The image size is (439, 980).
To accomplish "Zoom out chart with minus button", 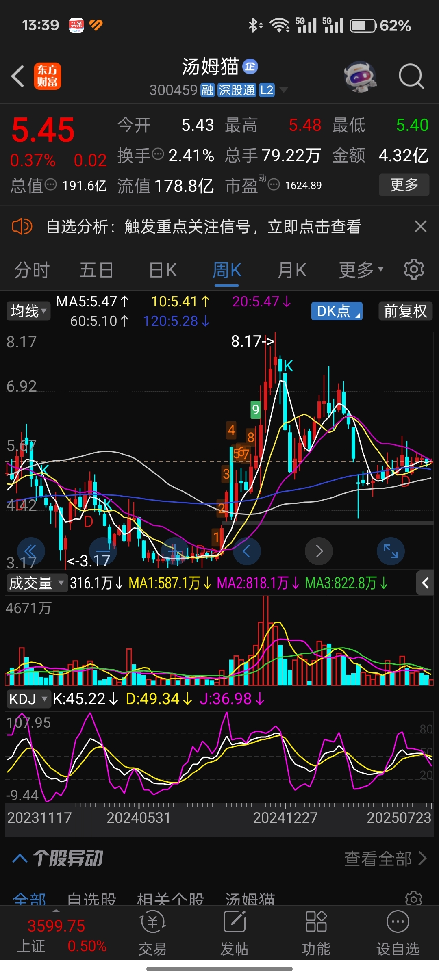I will point(103,551).
